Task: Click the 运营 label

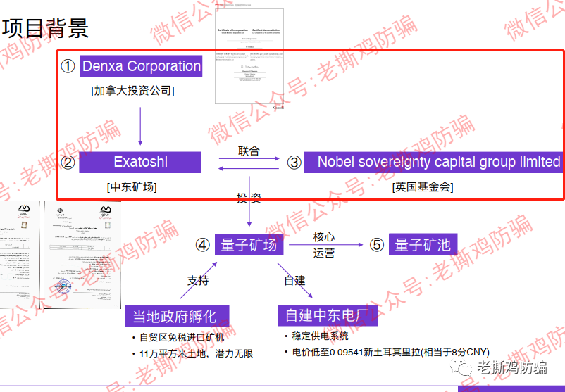Action: point(323,253)
